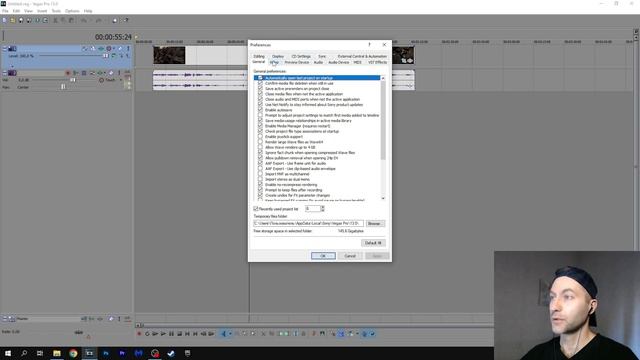Switch to the Preview Device tab
The width and height of the screenshot is (640, 360).
point(297,62)
